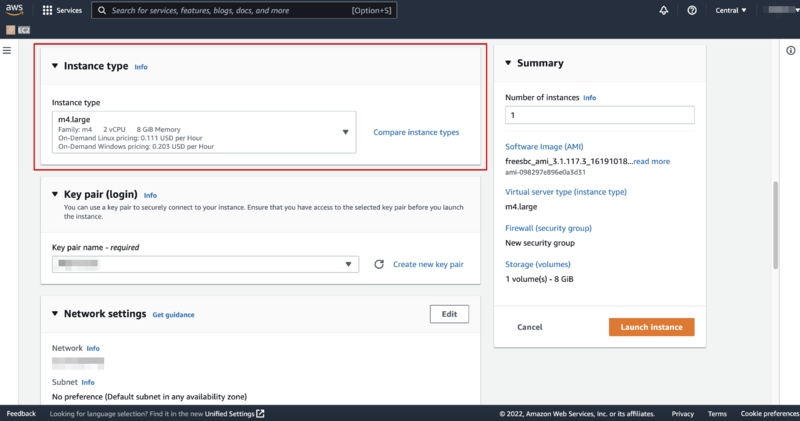Viewport: 800px width, 421px height.
Task: Open the Key pair name dropdown
Action: coord(205,264)
